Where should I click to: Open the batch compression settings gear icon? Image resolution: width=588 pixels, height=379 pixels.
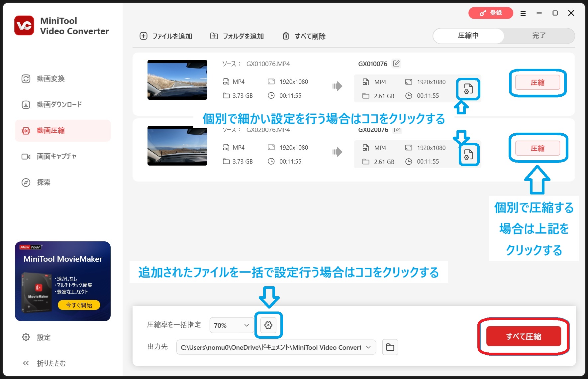pyautogui.click(x=268, y=325)
